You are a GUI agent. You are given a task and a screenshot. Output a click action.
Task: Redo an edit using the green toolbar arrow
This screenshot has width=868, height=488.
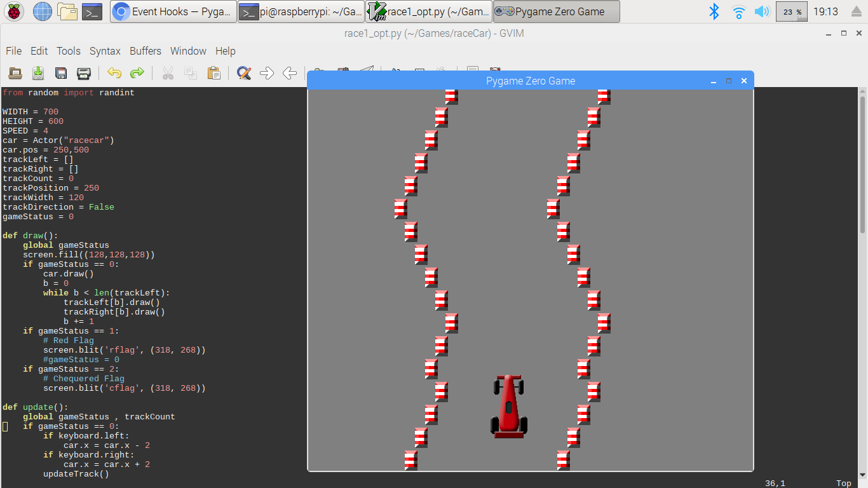tap(137, 73)
